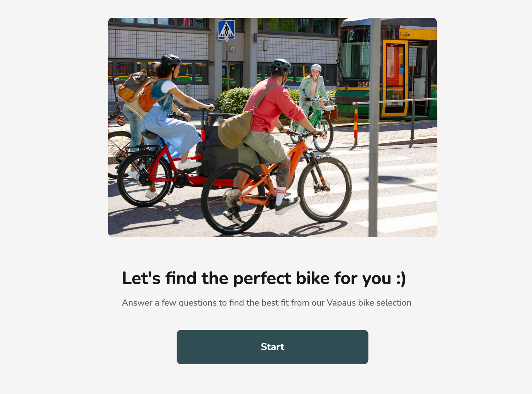Open the cyclists hero photo
Viewport: 532px width, 394px height.
[x=272, y=127]
